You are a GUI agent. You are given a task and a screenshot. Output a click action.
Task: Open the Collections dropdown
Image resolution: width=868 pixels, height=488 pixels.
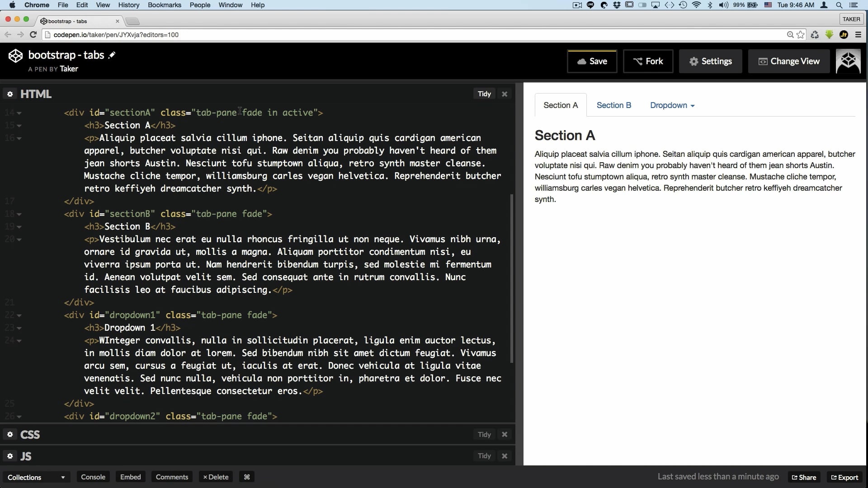click(x=36, y=477)
